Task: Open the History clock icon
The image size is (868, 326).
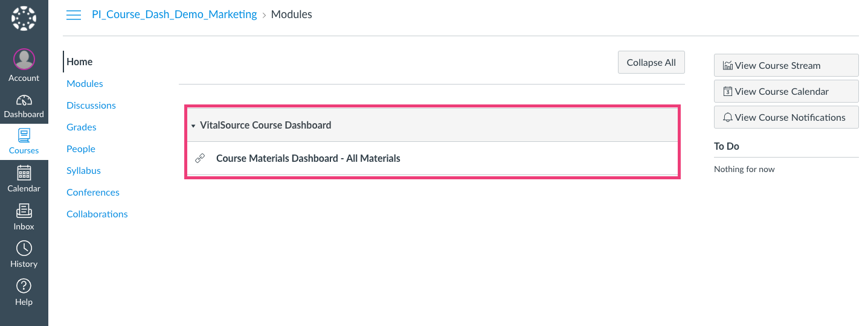Action: pyautogui.click(x=24, y=248)
